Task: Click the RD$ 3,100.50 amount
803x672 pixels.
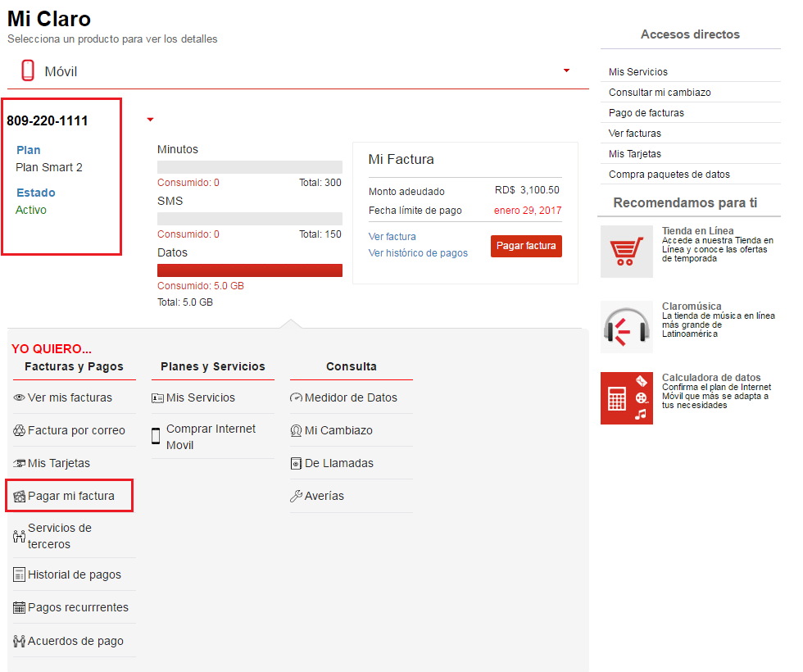Action: pos(527,190)
